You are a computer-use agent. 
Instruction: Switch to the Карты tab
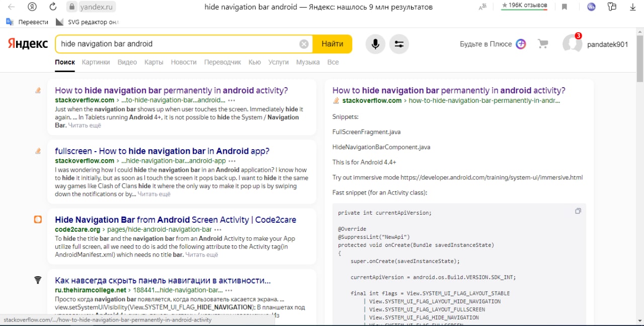(x=154, y=62)
